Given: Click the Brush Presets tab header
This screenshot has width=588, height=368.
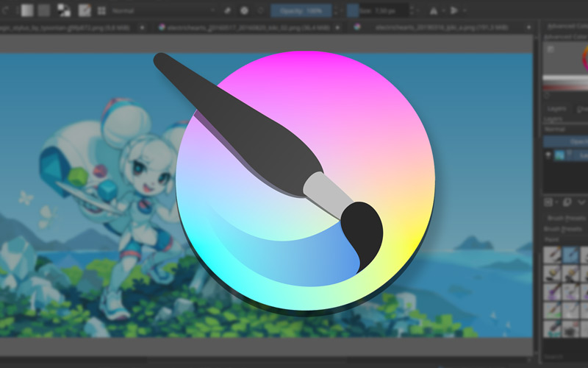Looking at the screenshot, I should click(566, 218).
